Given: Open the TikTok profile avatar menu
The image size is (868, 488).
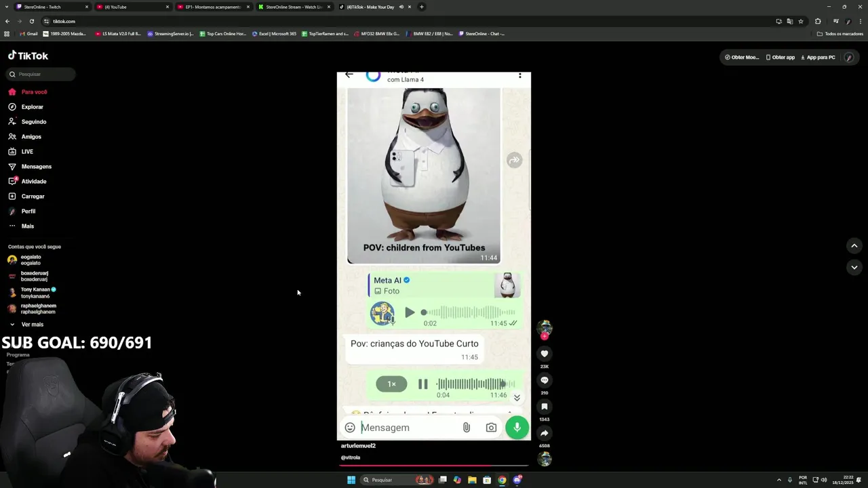Looking at the screenshot, I should (x=848, y=57).
